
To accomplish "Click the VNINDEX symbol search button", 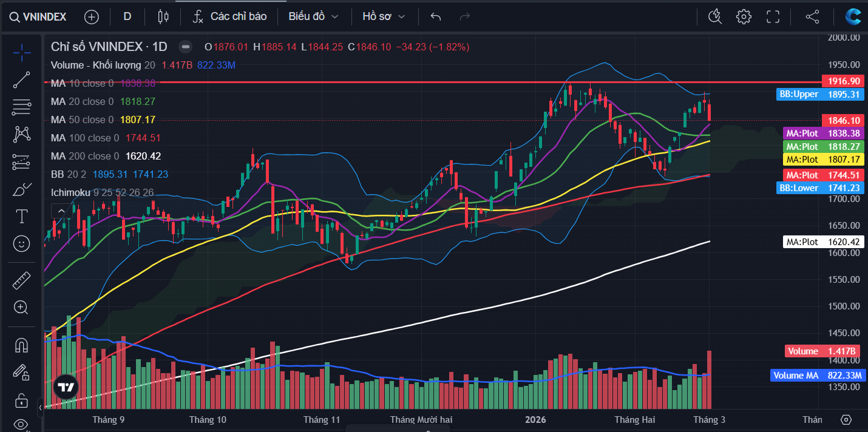I will tap(38, 16).
